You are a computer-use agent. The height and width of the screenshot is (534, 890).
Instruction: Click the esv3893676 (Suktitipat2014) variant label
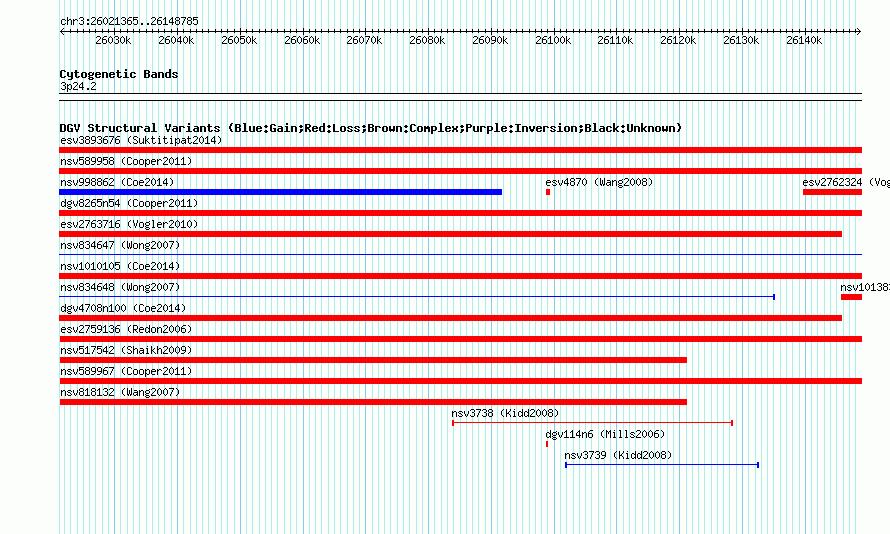tap(141, 140)
